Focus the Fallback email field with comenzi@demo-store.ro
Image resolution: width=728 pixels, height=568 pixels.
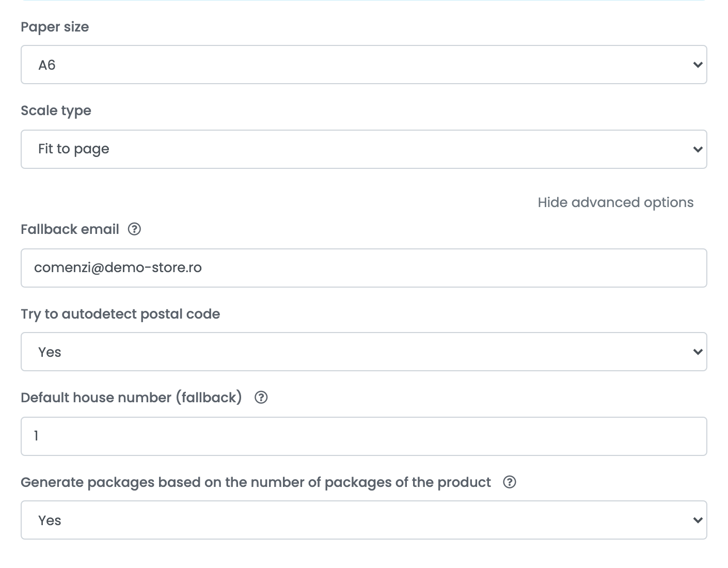(x=364, y=268)
